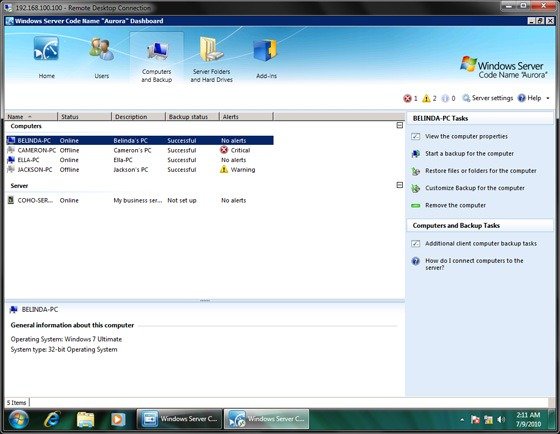Sort by Description column header

[x=139, y=116]
